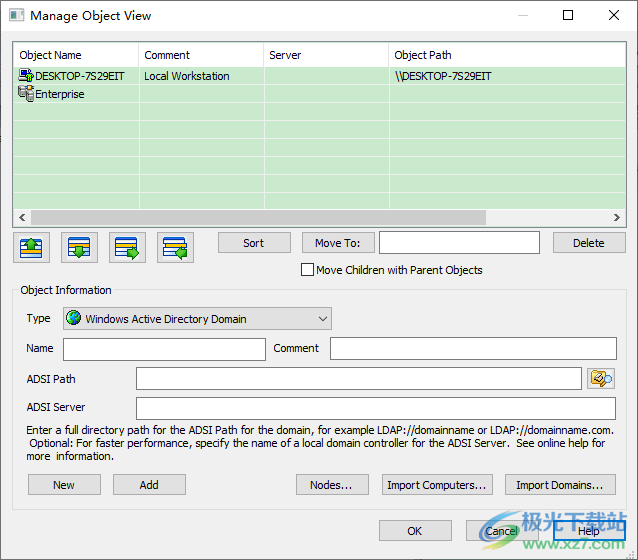This screenshot has height=560, width=638.
Task: Click Import Domains... button
Action: (560, 485)
